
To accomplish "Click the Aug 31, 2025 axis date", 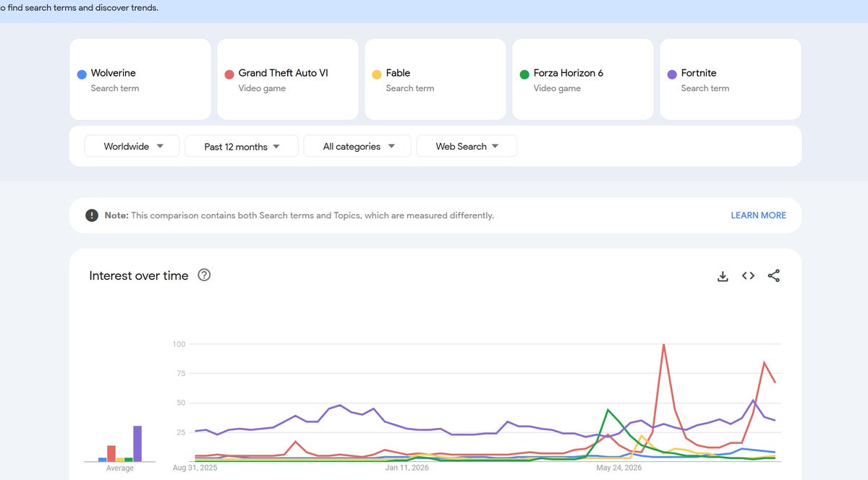I will pyautogui.click(x=195, y=468).
